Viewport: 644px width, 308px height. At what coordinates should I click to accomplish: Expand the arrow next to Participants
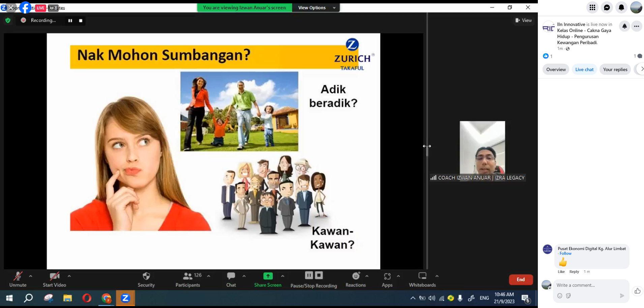[209, 276]
